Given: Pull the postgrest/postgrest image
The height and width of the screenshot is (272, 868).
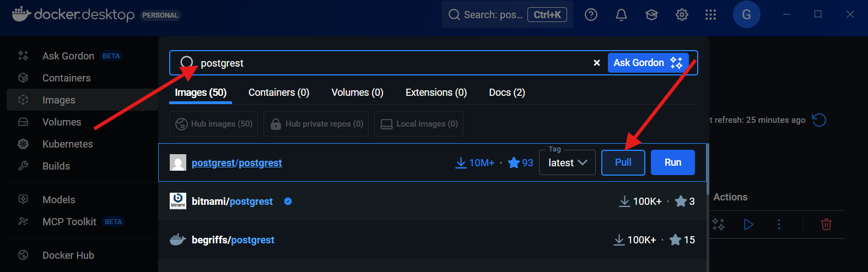Looking at the screenshot, I should [x=623, y=162].
